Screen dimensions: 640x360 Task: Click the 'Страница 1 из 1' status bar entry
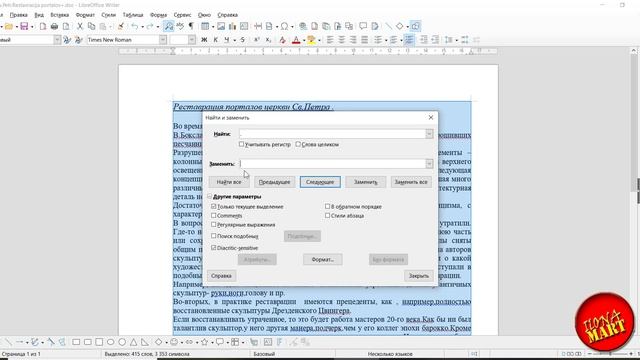(21, 354)
